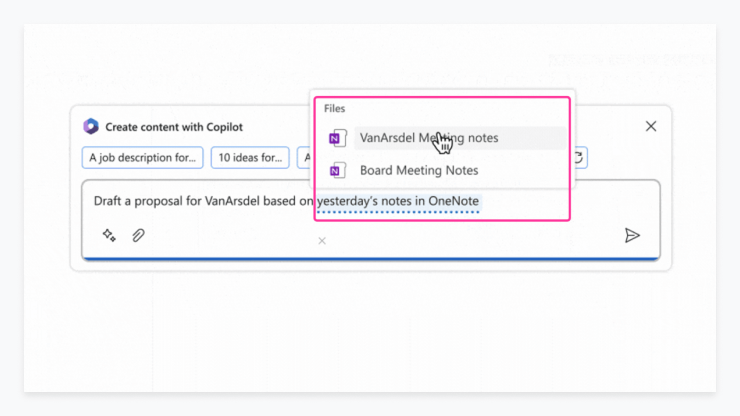Select the partially hidden third suggestion chip

point(306,158)
